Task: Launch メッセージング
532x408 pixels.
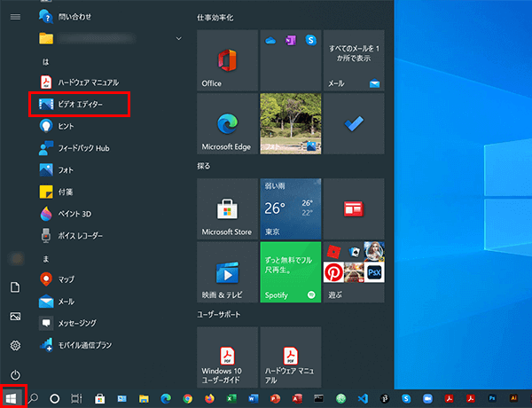Action: tap(68, 323)
